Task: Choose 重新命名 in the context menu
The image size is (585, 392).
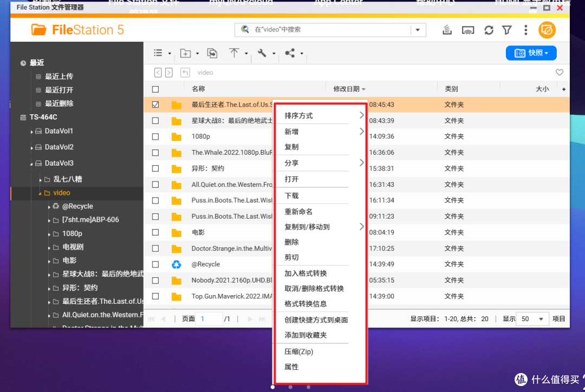Action: [298, 212]
